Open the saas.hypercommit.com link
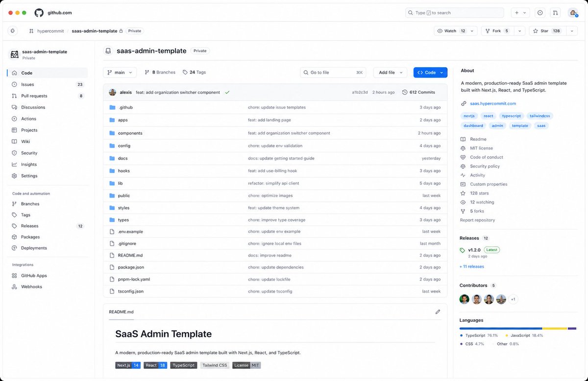The height and width of the screenshot is (381, 588). click(x=493, y=103)
